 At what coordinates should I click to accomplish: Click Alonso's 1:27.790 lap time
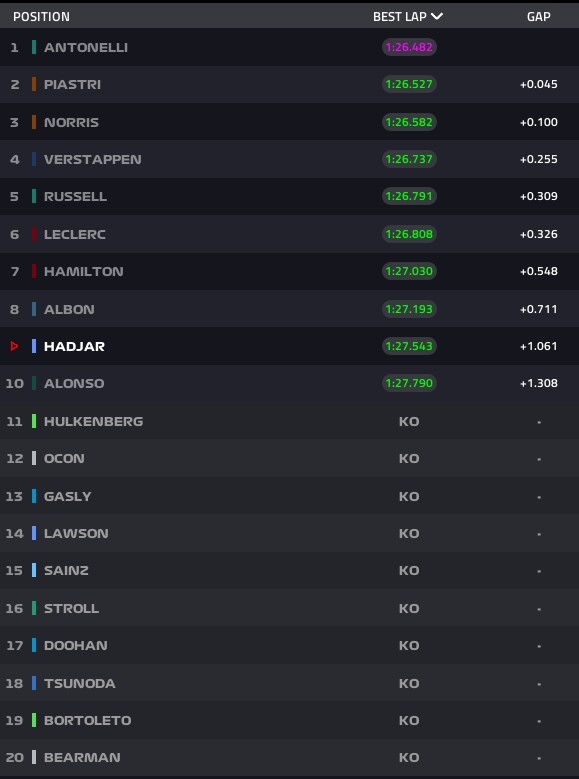coord(409,383)
